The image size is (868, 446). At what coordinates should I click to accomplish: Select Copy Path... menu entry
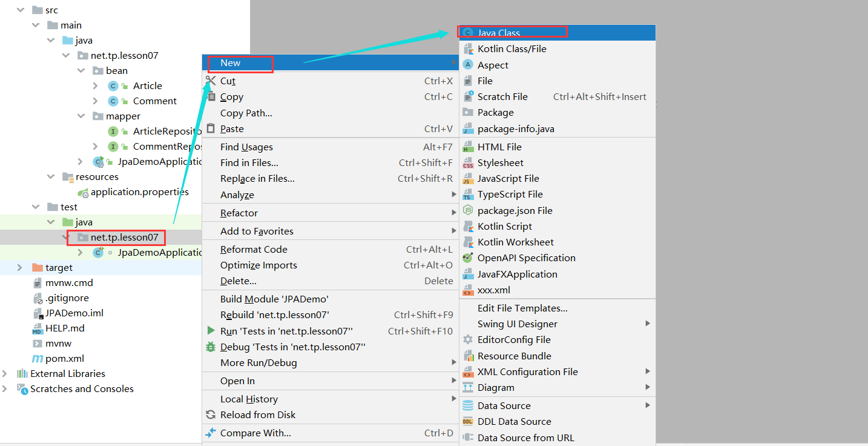point(330,113)
